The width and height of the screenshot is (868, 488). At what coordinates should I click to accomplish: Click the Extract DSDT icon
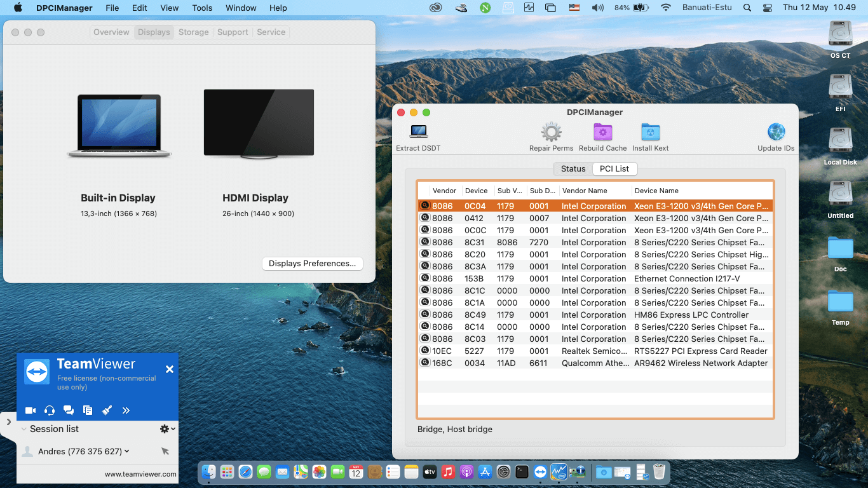click(x=417, y=132)
